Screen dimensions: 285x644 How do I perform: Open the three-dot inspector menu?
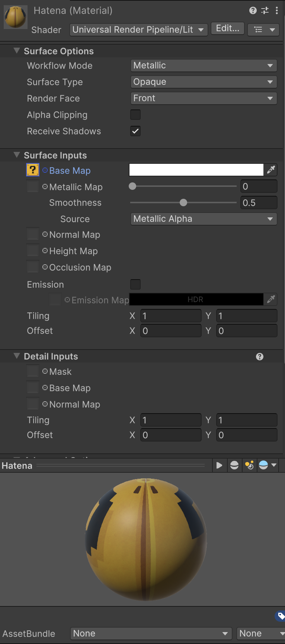pos(277,10)
